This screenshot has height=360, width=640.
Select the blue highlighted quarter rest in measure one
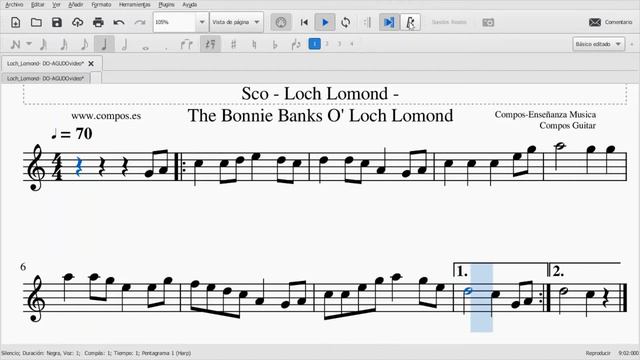point(79,167)
